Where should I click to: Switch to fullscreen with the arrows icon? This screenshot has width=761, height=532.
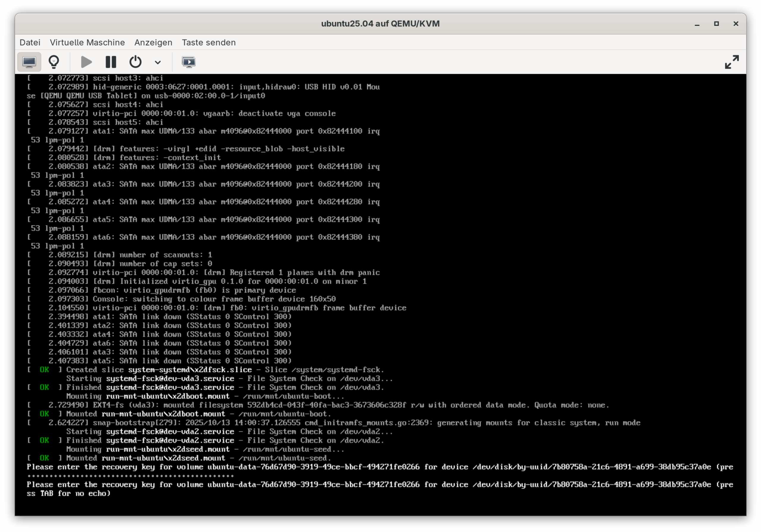click(x=732, y=62)
